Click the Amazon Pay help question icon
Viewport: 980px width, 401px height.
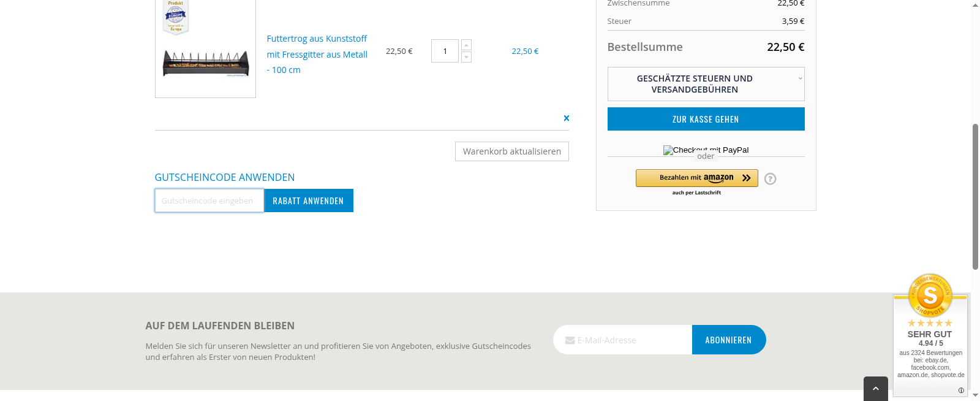pyautogui.click(x=771, y=179)
